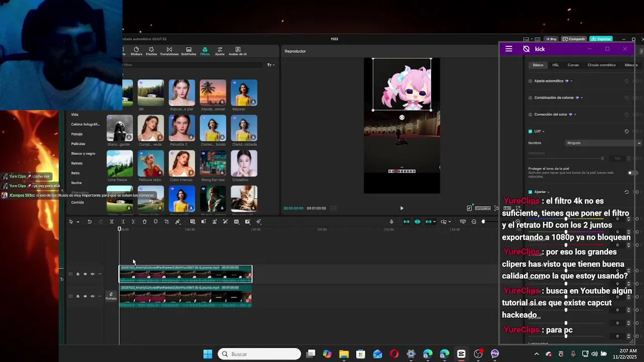Click the reset icon for the Ajustar section
This screenshot has height=362, width=644.
click(626, 192)
